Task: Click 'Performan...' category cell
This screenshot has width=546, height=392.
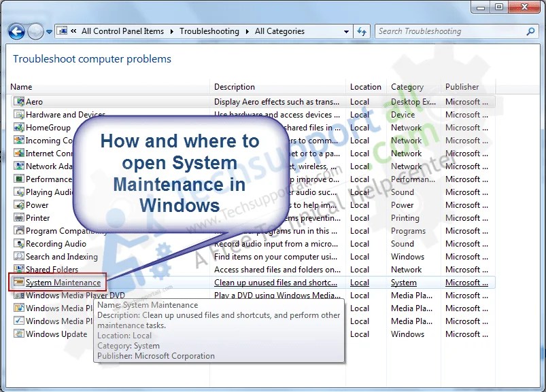Action: 413,179
